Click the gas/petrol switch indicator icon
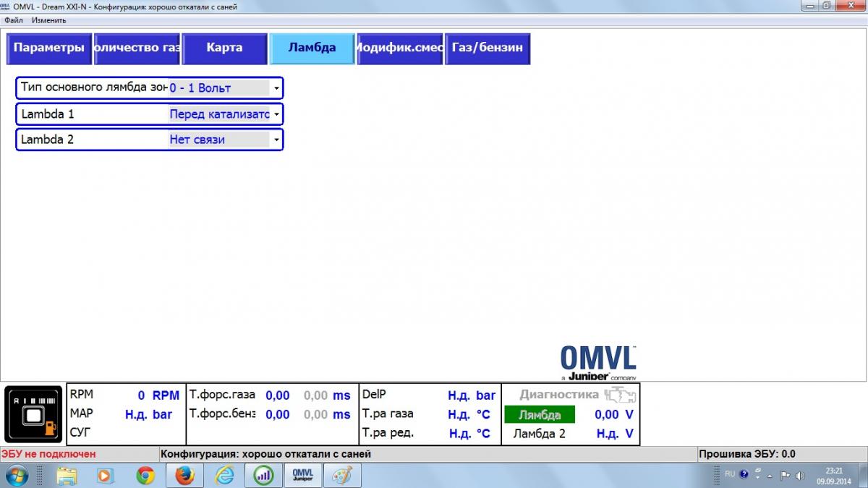868x488 pixels. tap(34, 414)
